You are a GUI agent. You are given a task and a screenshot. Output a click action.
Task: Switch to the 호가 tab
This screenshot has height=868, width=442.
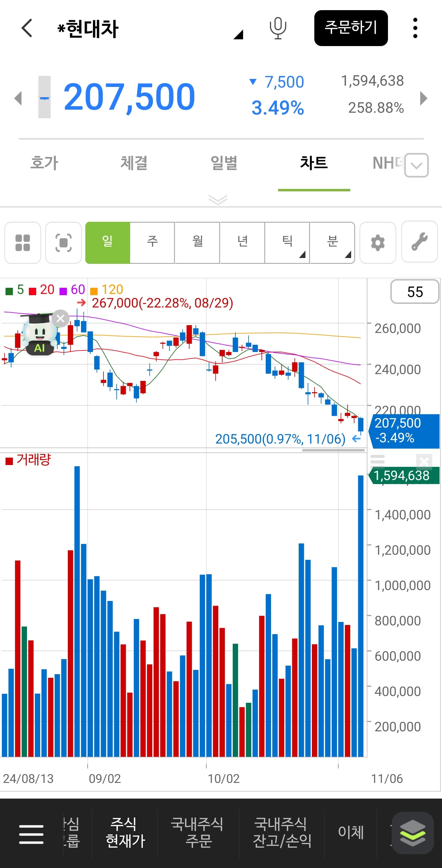(x=44, y=163)
